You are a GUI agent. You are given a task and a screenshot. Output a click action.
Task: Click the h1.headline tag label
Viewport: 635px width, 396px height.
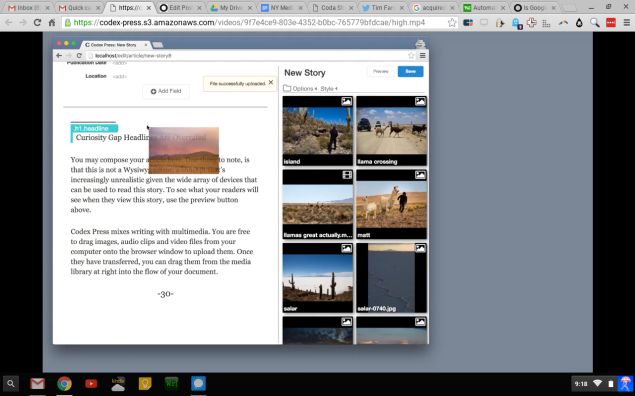pos(94,128)
